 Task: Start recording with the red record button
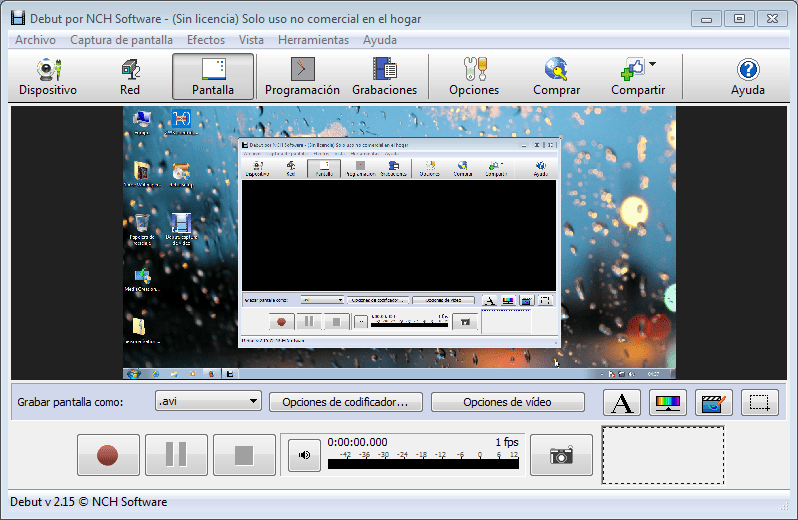pos(108,455)
